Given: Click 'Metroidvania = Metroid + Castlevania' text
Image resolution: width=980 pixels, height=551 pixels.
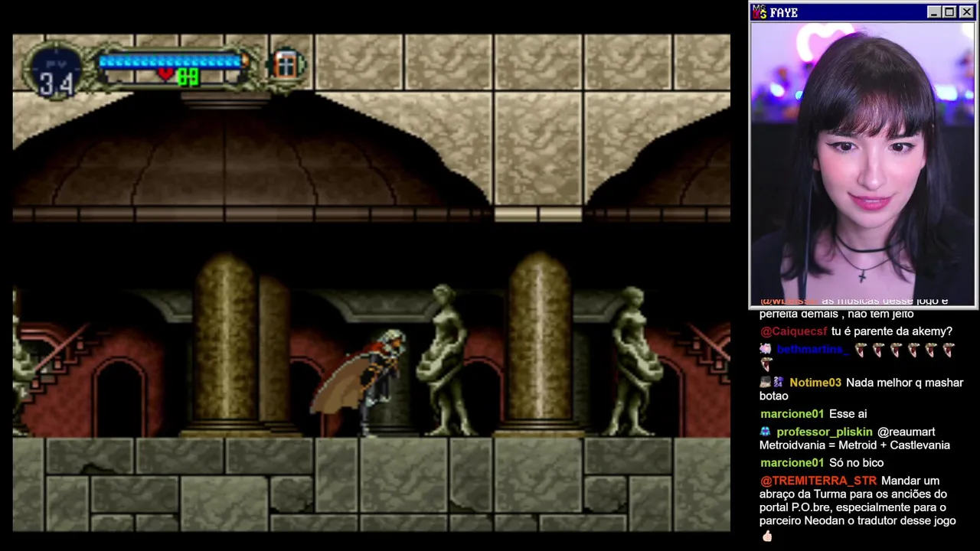Looking at the screenshot, I should 854,445.
